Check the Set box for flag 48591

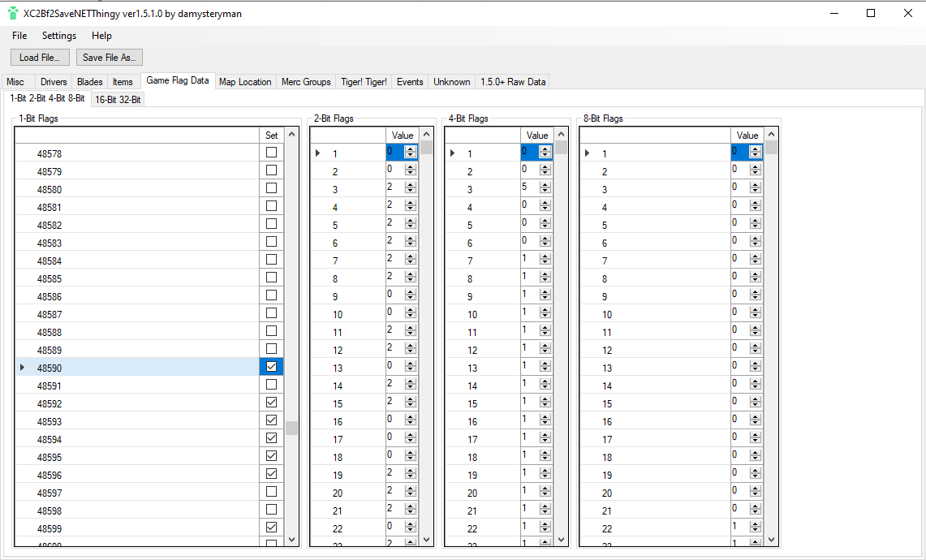271,385
